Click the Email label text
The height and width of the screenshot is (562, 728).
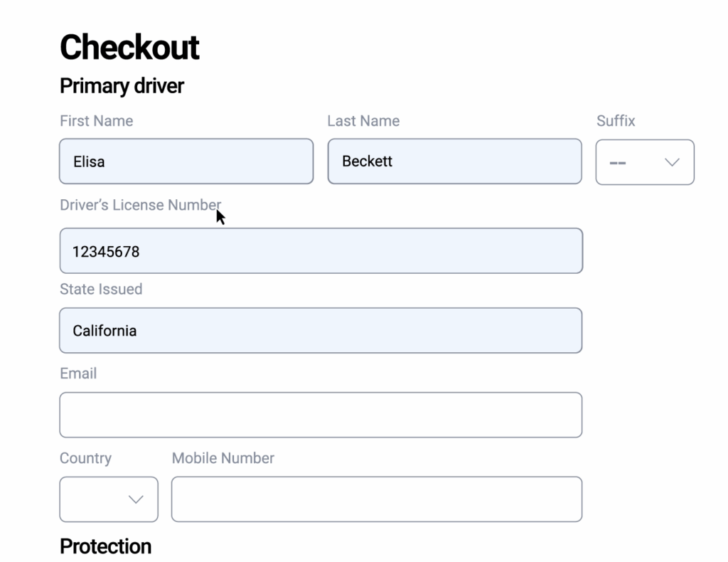[78, 373]
